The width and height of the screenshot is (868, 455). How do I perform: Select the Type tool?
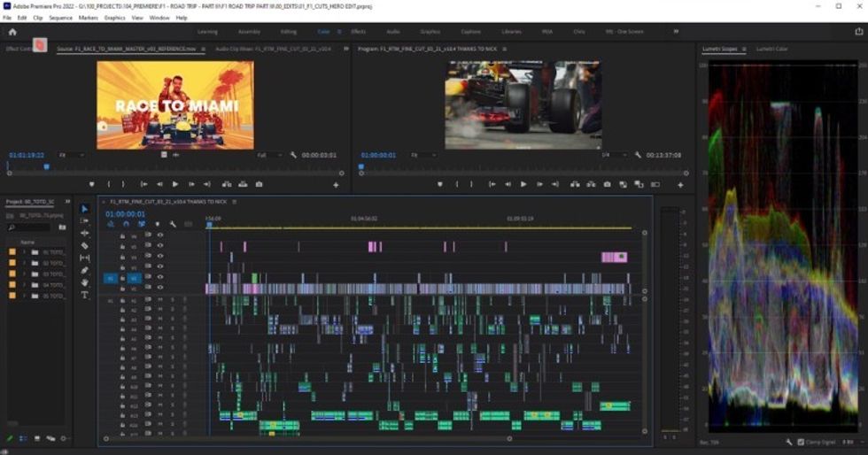pyautogui.click(x=84, y=295)
